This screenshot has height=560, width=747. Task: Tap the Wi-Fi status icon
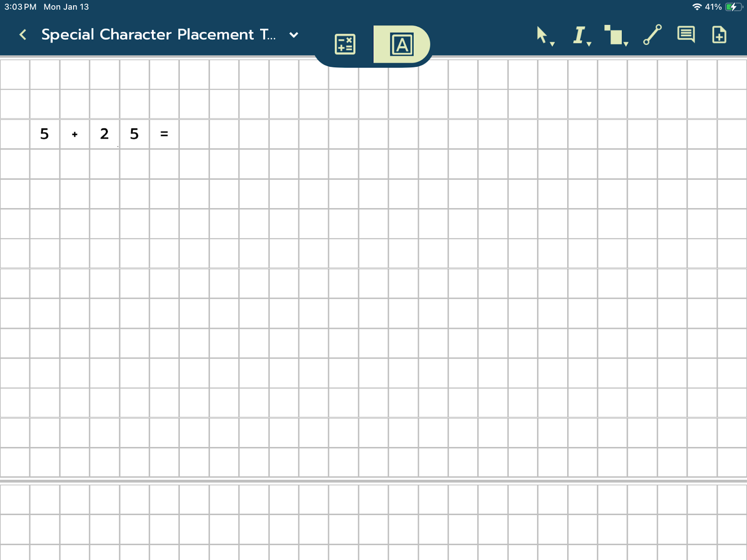[697, 7]
